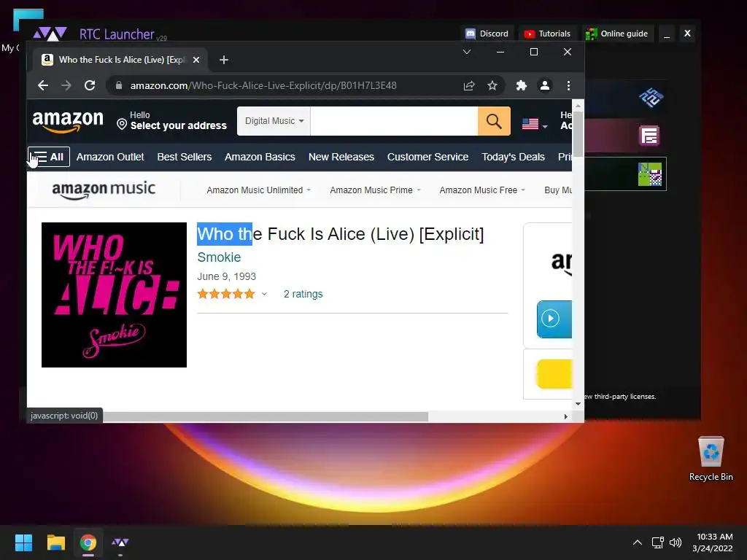Open File Explorer from taskbar

pos(55,542)
